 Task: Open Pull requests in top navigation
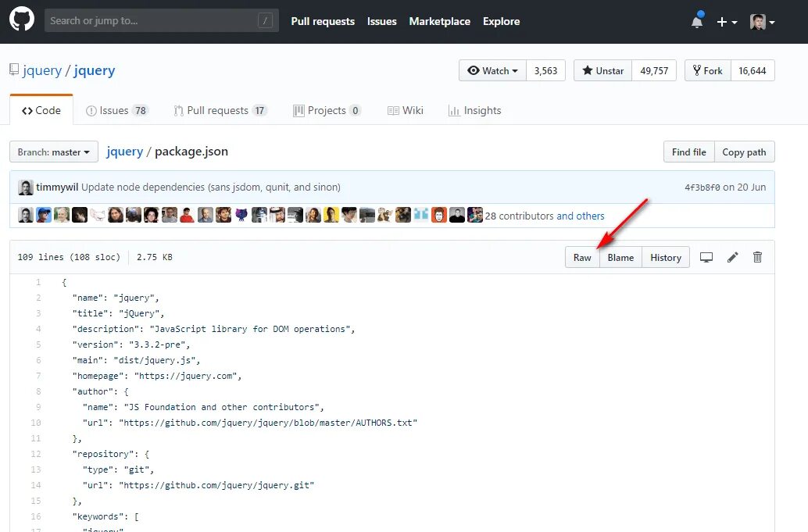(x=323, y=22)
